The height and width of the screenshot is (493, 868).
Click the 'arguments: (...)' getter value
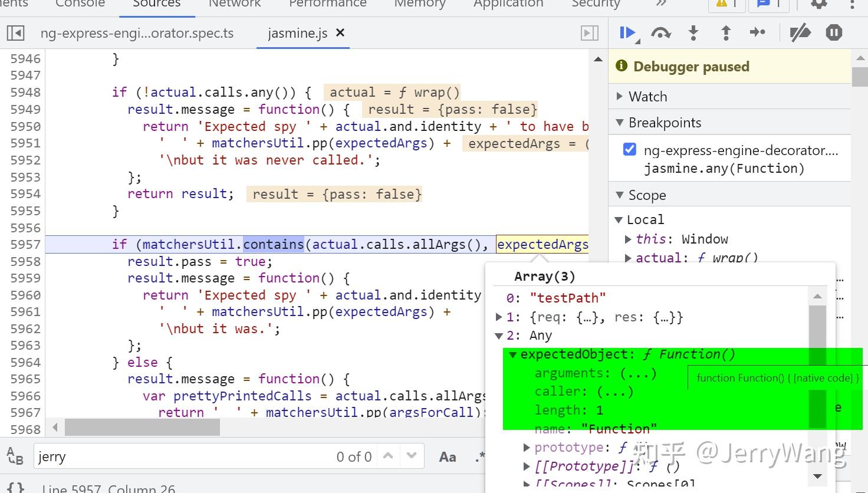(x=639, y=373)
